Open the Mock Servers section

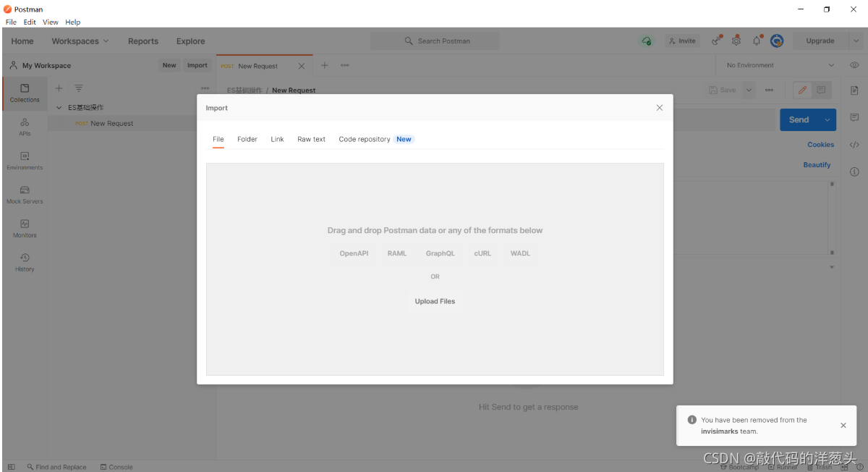[x=25, y=195]
